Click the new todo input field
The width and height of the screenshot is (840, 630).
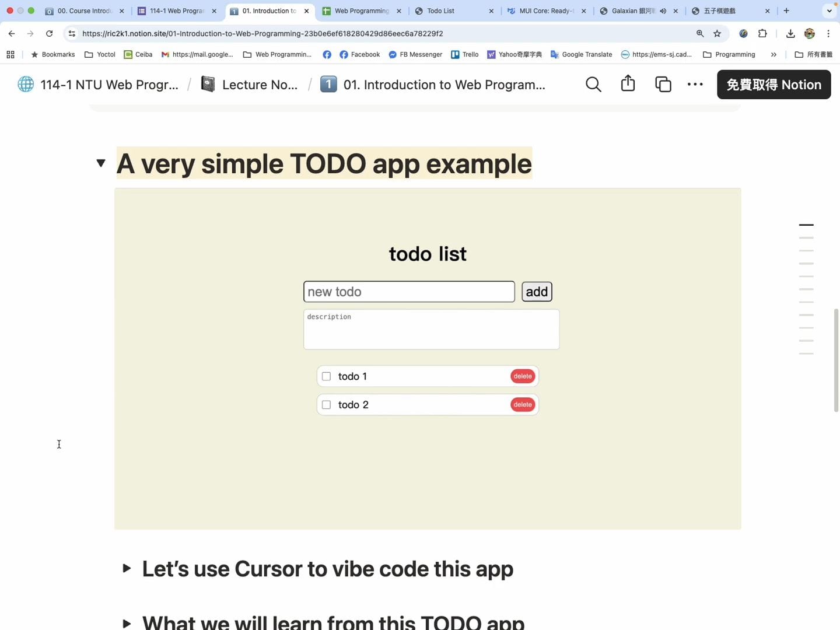coord(409,292)
